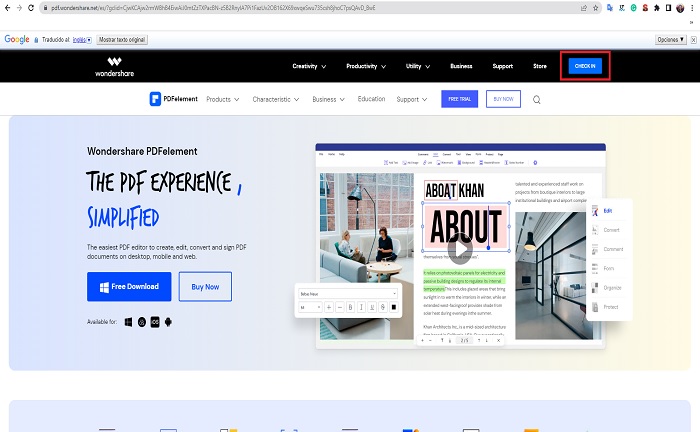Close the Google Translate bar
The image size is (700, 432).
click(x=693, y=40)
